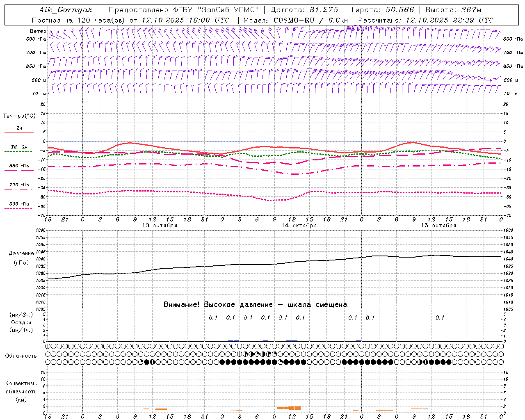Click the text Прогноз на 120 часа(ов)
Viewport: 525px width, 420px height.
(79, 20)
